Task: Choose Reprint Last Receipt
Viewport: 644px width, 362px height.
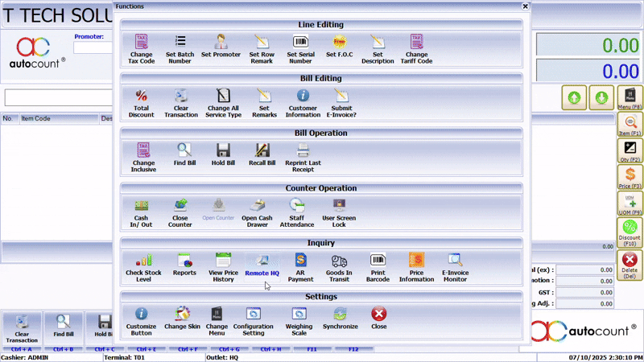Action: pyautogui.click(x=302, y=154)
